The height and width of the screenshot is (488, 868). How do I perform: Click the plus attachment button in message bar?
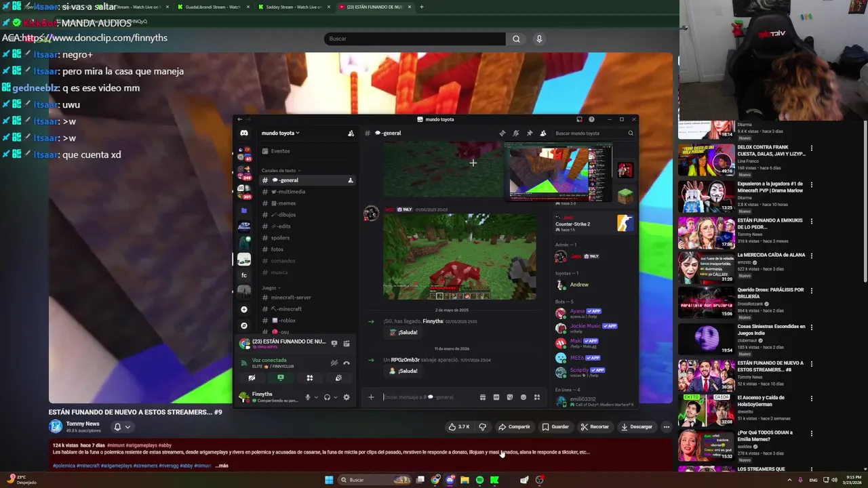(x=371, y=397)
